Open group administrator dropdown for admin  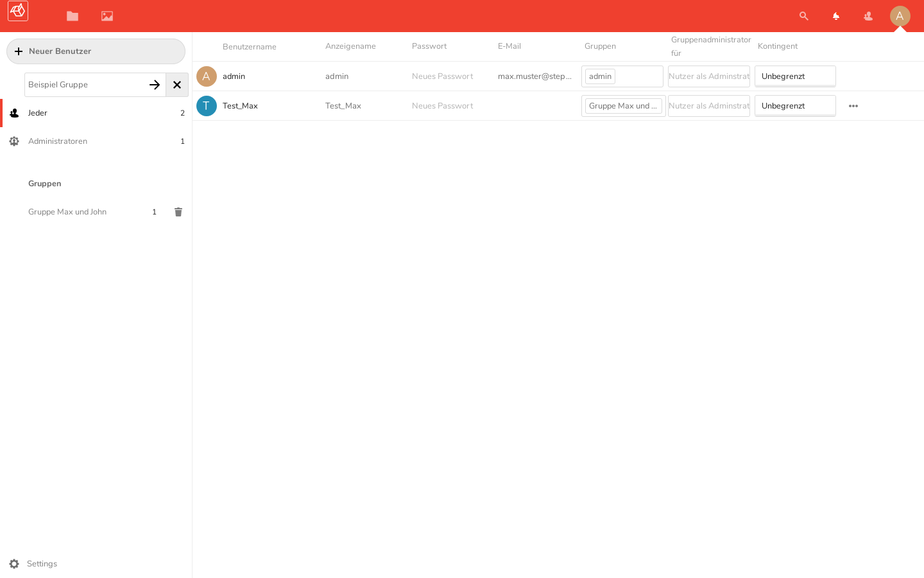coord(709,76)
